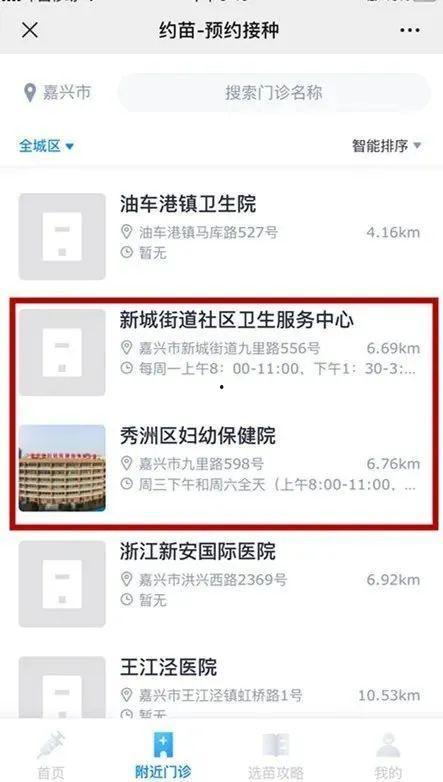Focus the 搜索门诊名称 search field

click(273, 93)
